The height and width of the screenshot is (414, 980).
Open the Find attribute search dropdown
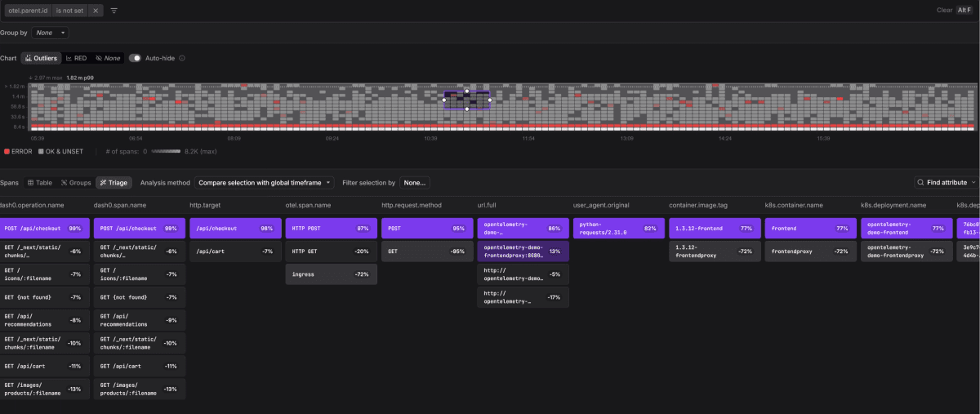coord(946,183)
